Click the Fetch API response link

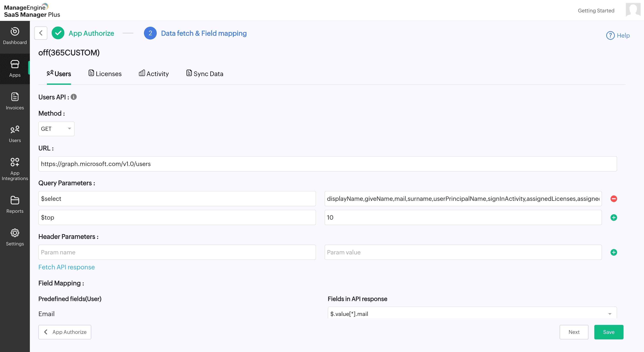pyautogui.click(x=67, y=267)
